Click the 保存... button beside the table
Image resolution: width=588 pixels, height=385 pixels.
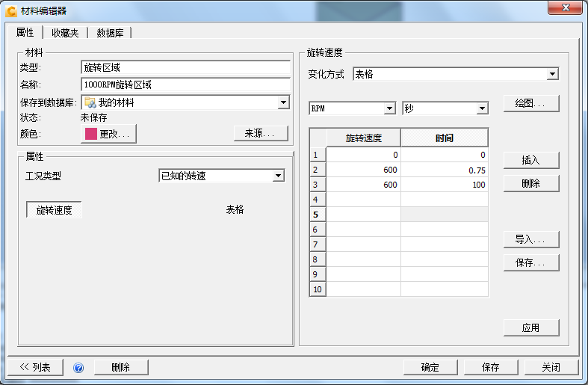tap(531, 262)
